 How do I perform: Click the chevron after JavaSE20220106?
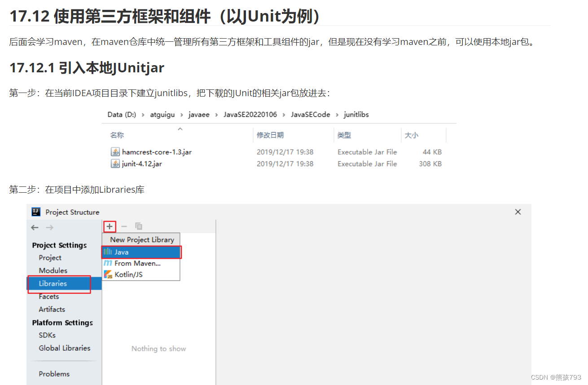point(285,115)
